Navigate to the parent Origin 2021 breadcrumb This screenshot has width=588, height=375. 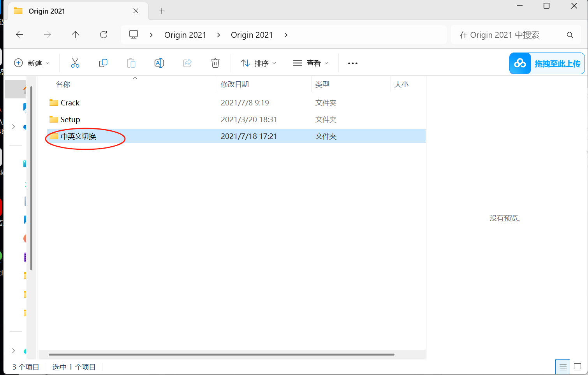185,35
